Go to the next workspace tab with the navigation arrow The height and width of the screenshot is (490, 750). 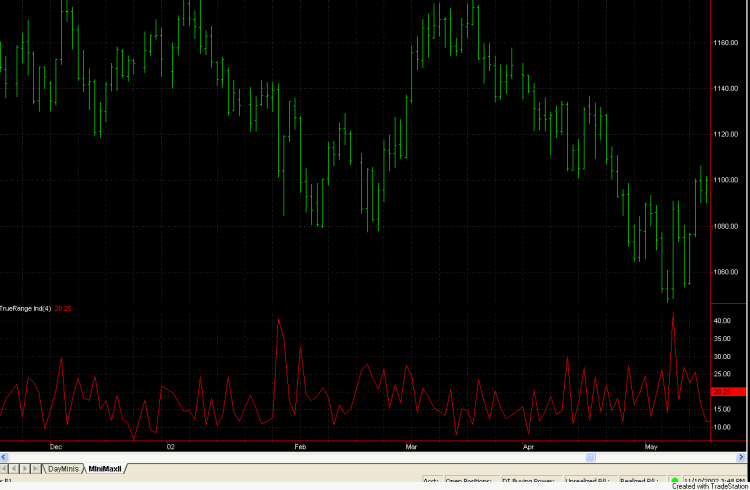[x=25, y=469]
